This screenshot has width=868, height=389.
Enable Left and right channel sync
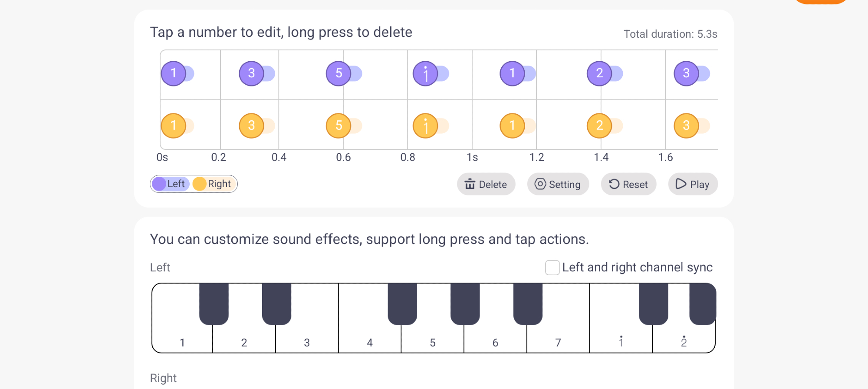[x=552, y=267]
